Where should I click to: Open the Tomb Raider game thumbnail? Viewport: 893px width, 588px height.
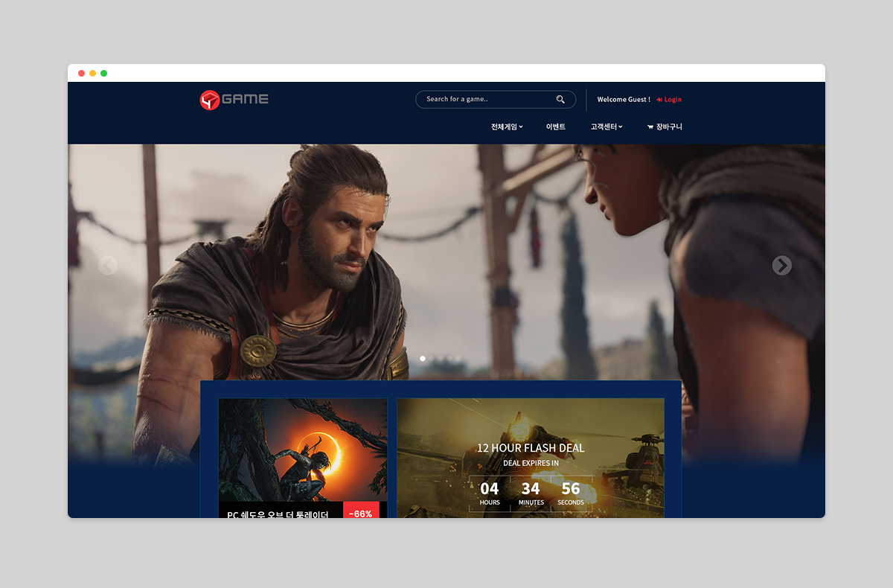coord(303,450)
